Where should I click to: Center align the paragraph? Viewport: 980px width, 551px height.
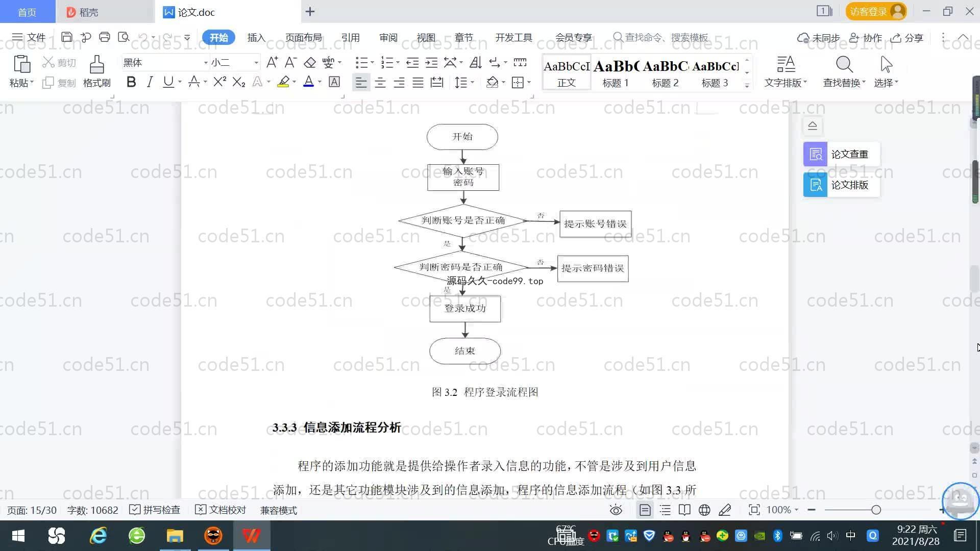point(380,82)
